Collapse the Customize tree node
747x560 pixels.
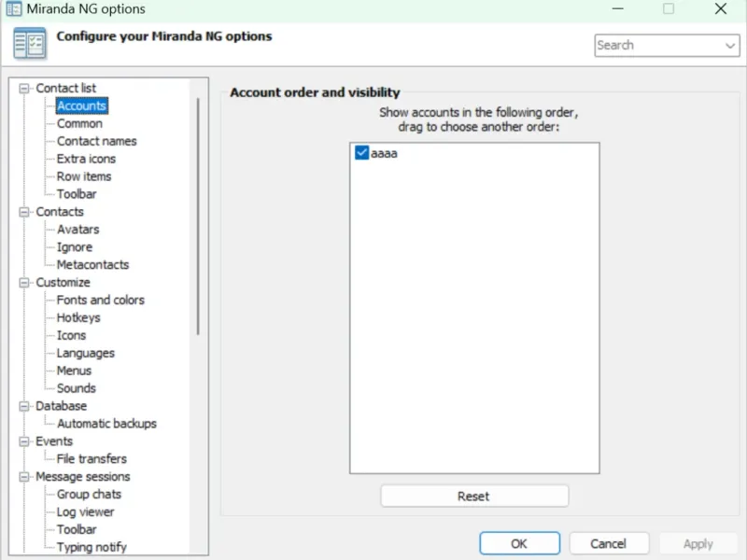coord(24,283)
